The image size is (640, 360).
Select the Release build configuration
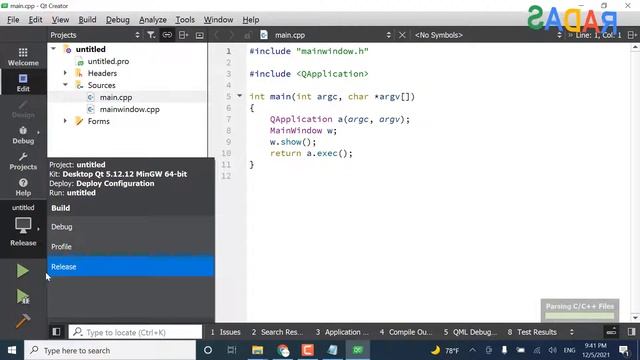pyautogui.click(x=131, y=267)
